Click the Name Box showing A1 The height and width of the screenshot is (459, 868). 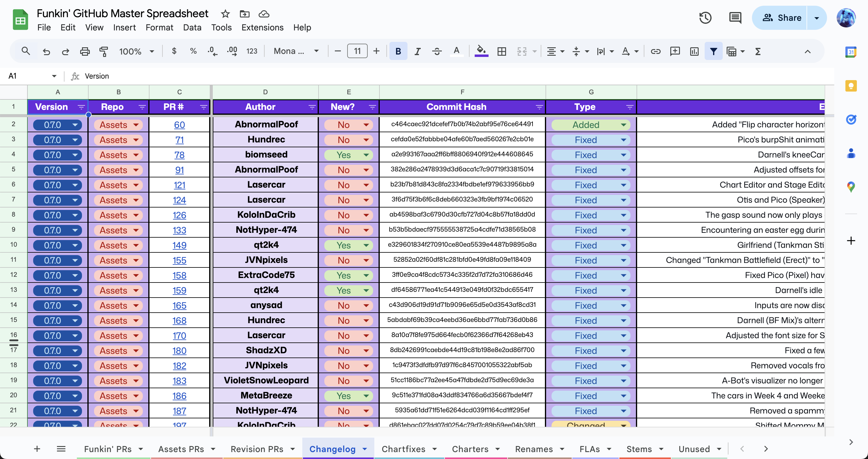(32, 76)
